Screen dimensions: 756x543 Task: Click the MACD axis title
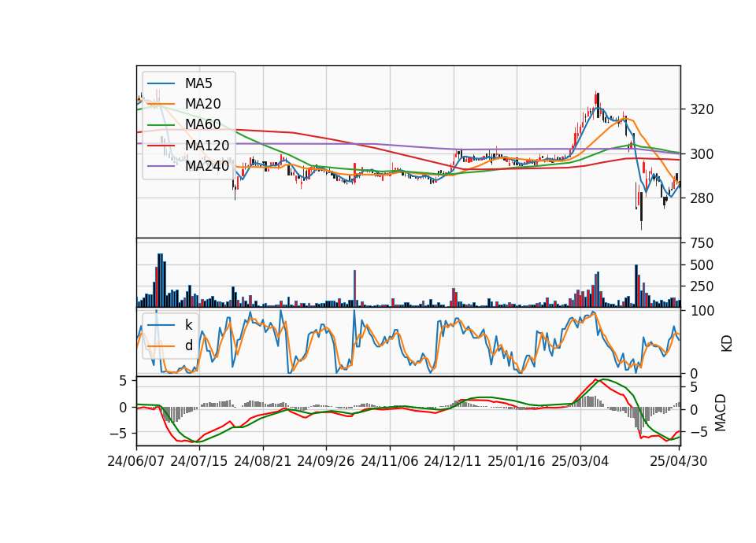point(721,412)
